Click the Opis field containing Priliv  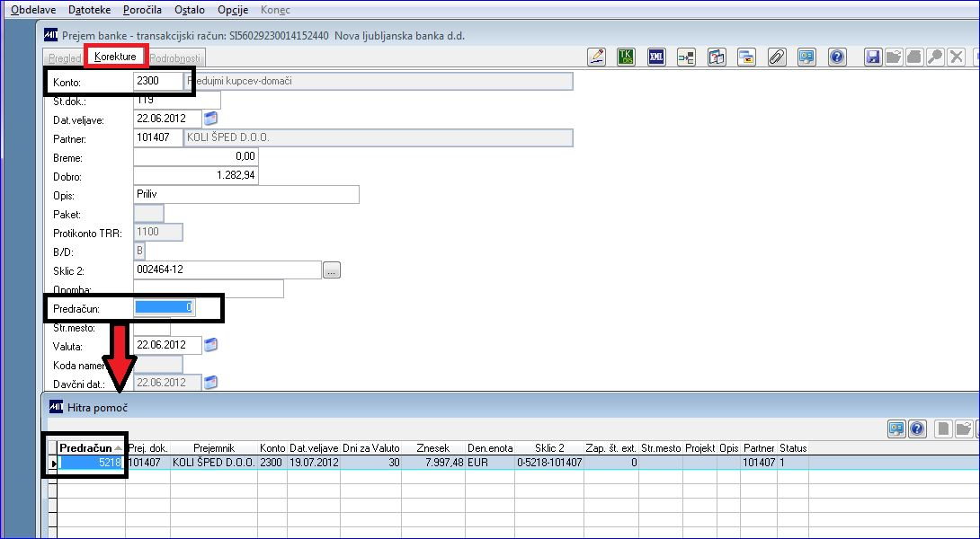(x=246, y=194)
